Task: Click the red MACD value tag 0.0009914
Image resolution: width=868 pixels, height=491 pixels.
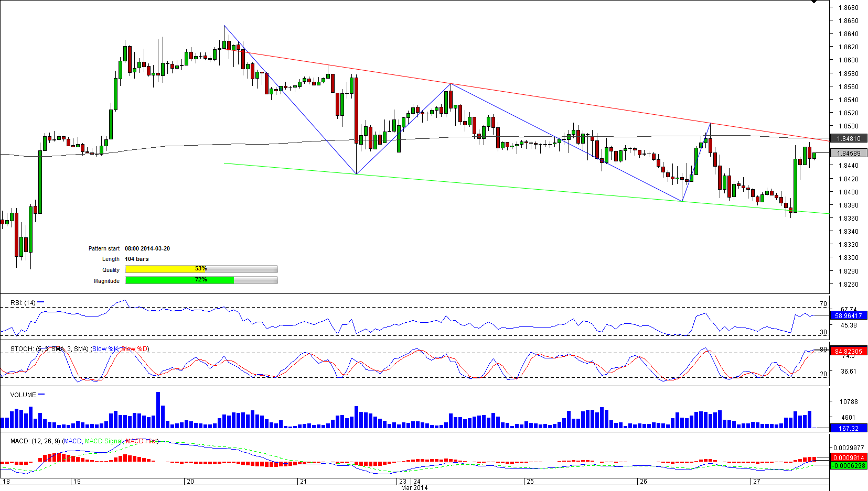Action: coord(849,458)
